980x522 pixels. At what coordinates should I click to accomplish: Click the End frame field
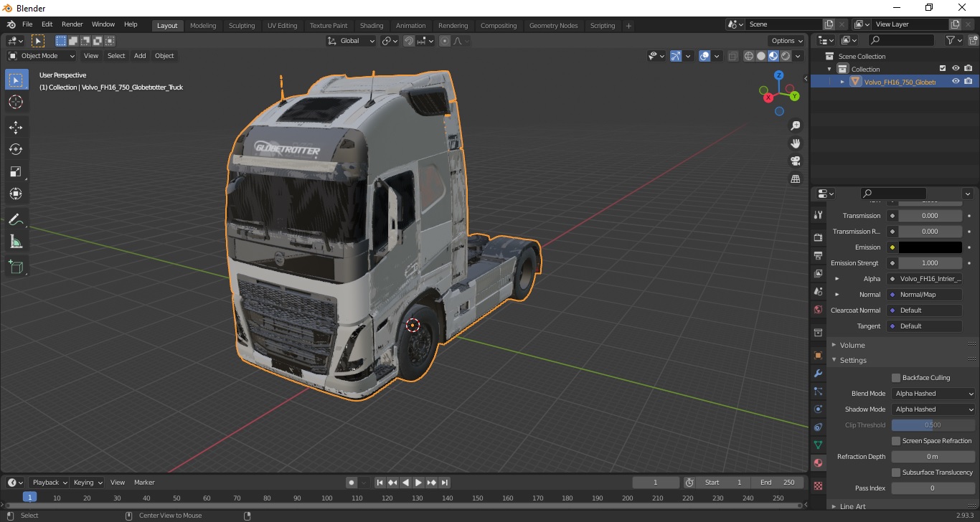tap(778, 483)
